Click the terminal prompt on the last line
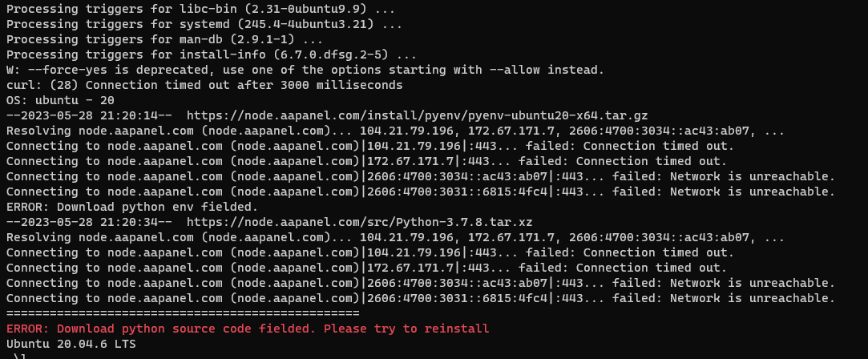868x359 pixels. click(22, 356)
